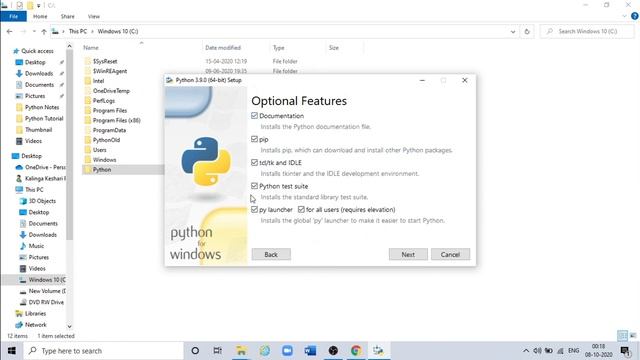The height and width of the screenshot is (360, 640).
Task: Select This PC in sidebar
Action: coord(34,190)
